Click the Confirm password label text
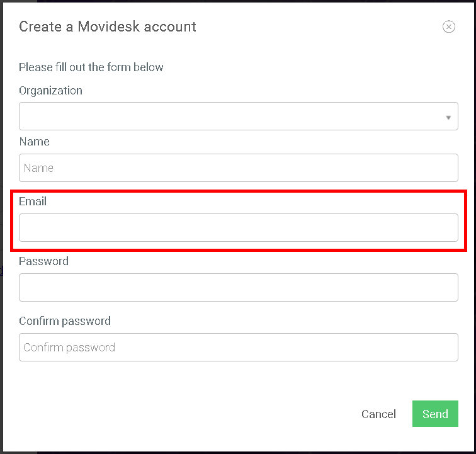Viewport: 476px width, 454px height. click(65, 321)
